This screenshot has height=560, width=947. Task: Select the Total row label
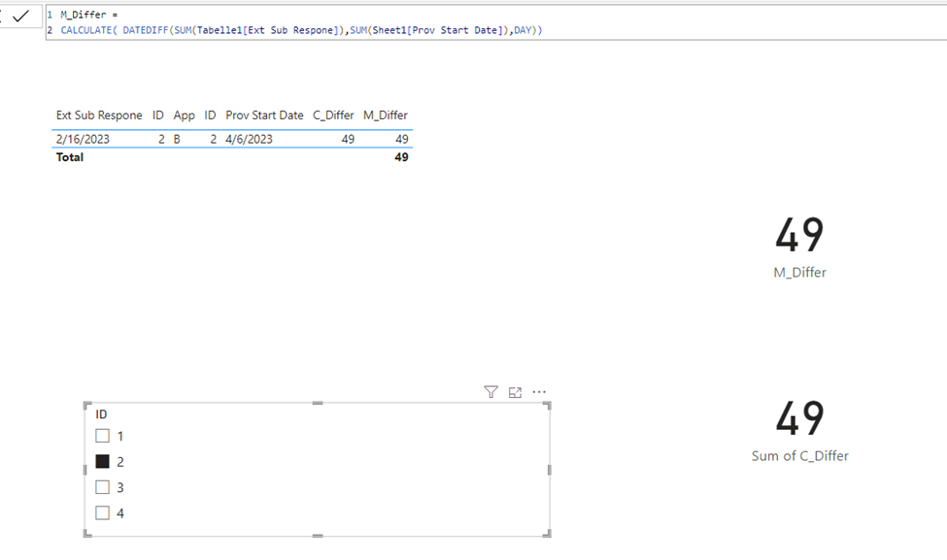pos(70,157)
